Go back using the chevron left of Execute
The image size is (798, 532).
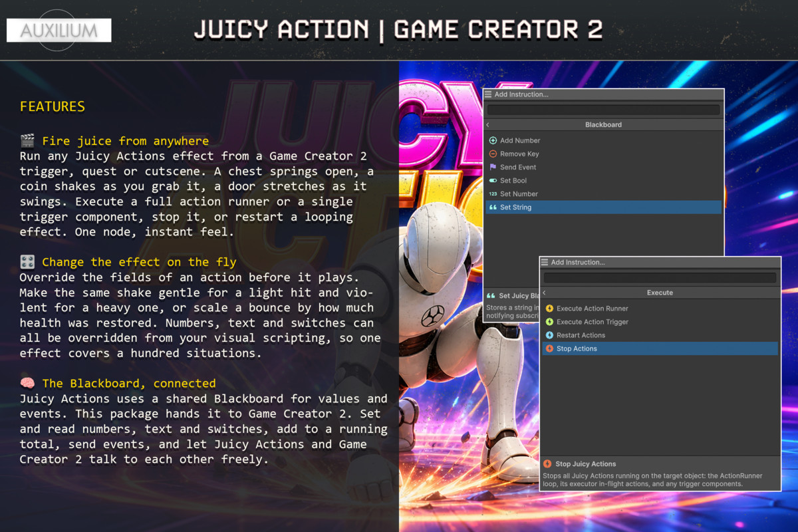pos(545,293)
